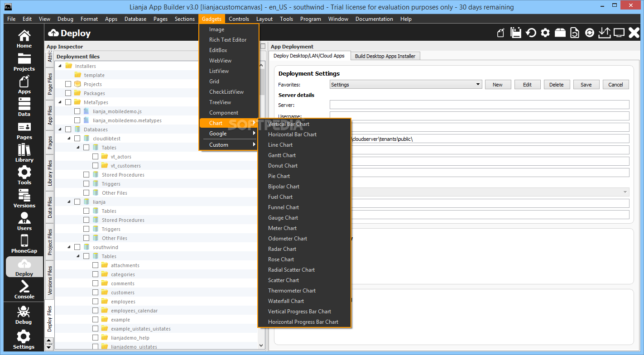Expand the Google gadgets submenu
Viewport: 644px width, 355px height.
point(229,134)
